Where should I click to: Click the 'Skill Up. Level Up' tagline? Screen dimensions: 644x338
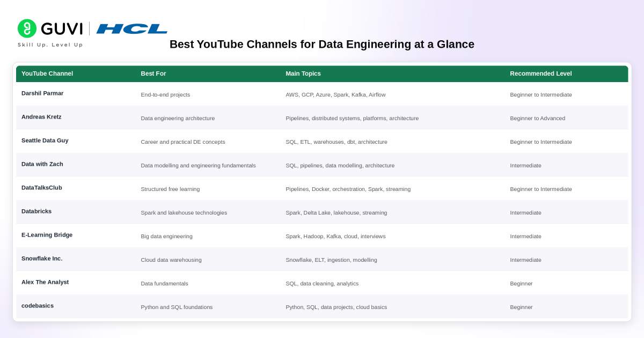tap(50, 45)
